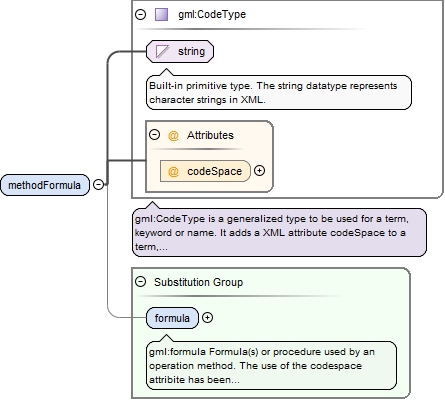Screen dimensions: 445x400
Task: Click the built-in primitive type annotation
Action: click(x=279, y=92)
